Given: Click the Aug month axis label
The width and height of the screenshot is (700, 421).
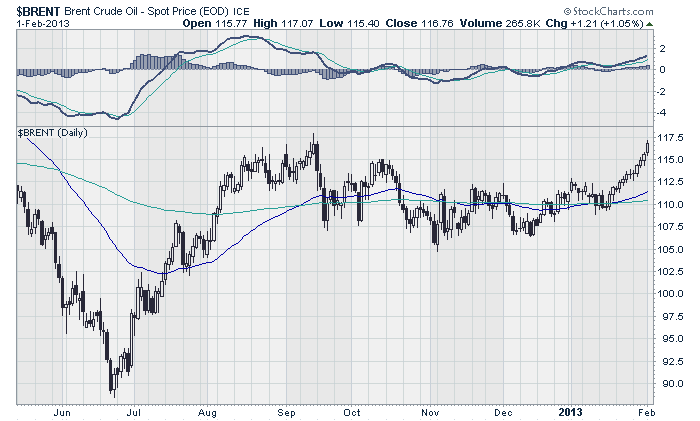Looking at the screenshot, I should pos(207,413).
